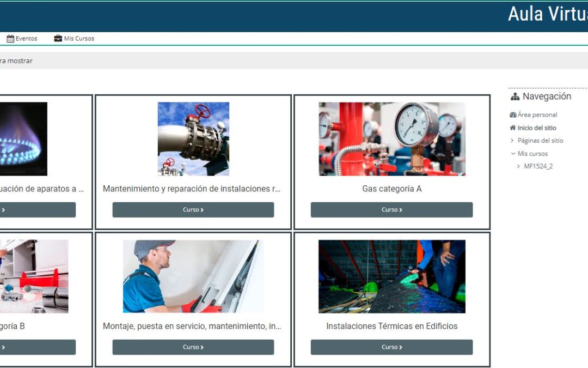Open Curso button under the gas flame card
The height and width of the screenshot is (368, 588).
tap(38, 209)
